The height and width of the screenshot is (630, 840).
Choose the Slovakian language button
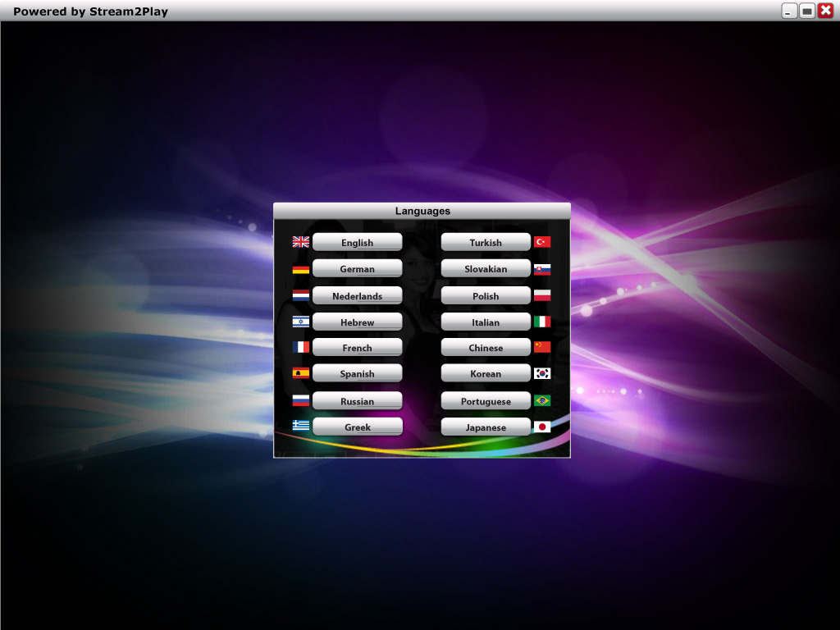click(x=486, y=268)
